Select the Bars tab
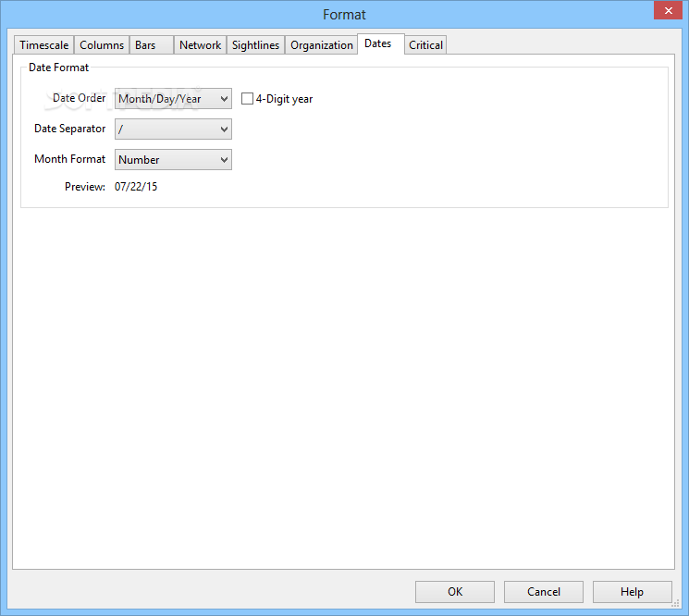689x616 pixels. point(151,45)
